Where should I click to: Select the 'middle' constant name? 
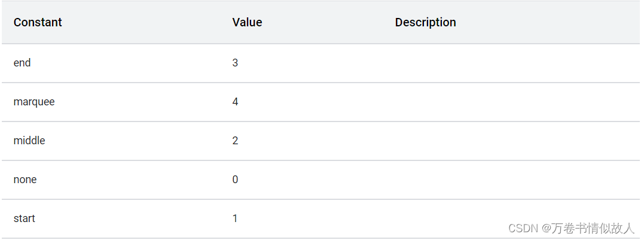coord(29,141)
